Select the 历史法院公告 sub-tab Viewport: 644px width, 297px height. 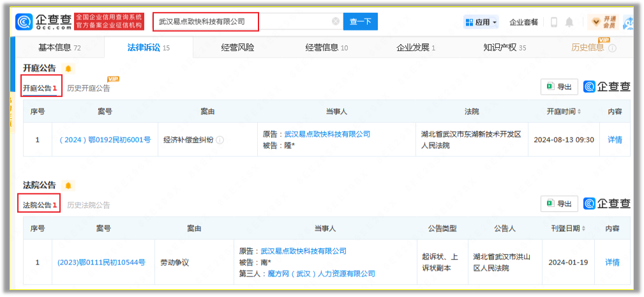pyautogui.click(x=89, y=205)
